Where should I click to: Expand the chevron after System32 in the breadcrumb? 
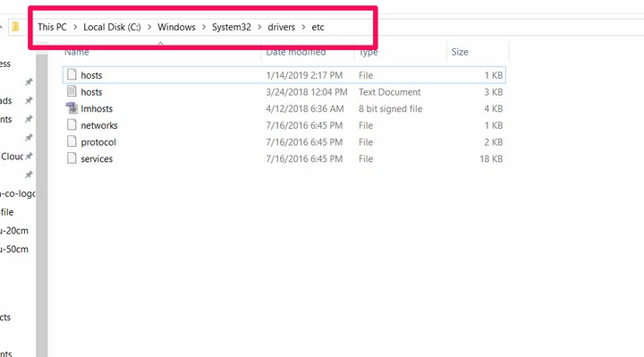(x=259, y=27)
